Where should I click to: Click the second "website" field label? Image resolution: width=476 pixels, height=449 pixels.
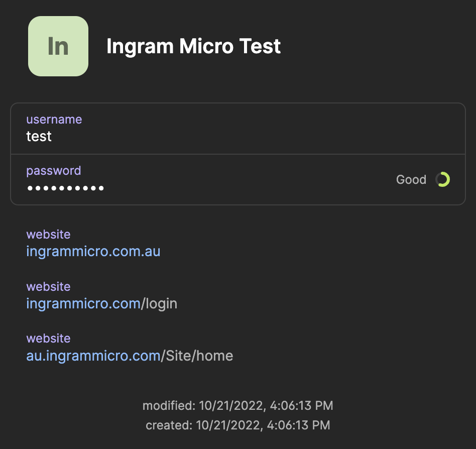48,287
